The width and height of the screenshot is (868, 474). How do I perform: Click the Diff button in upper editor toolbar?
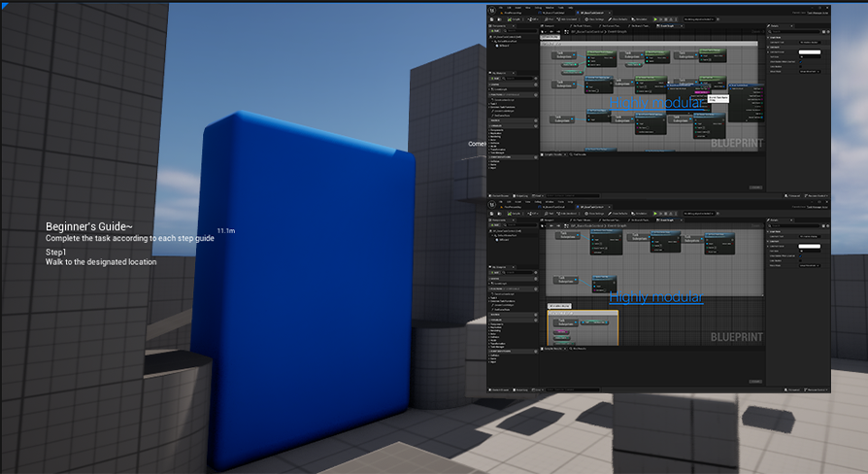tap(533, 19)
